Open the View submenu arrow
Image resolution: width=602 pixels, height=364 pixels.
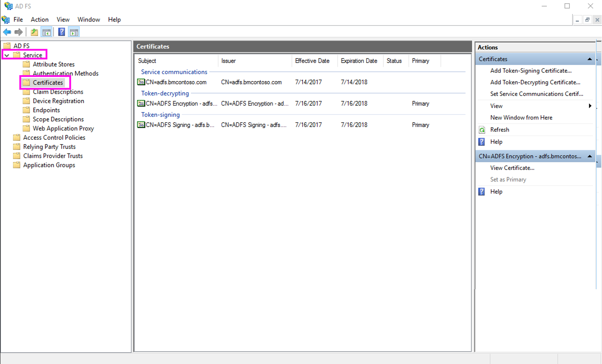(x=590, y=106)
